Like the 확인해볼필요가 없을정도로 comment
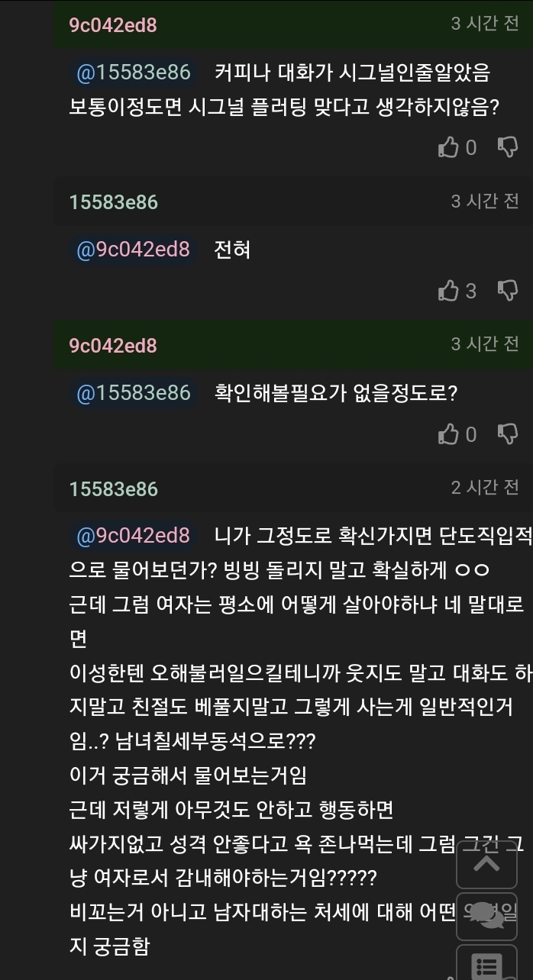Screen dimensions: 533x980 449,434
